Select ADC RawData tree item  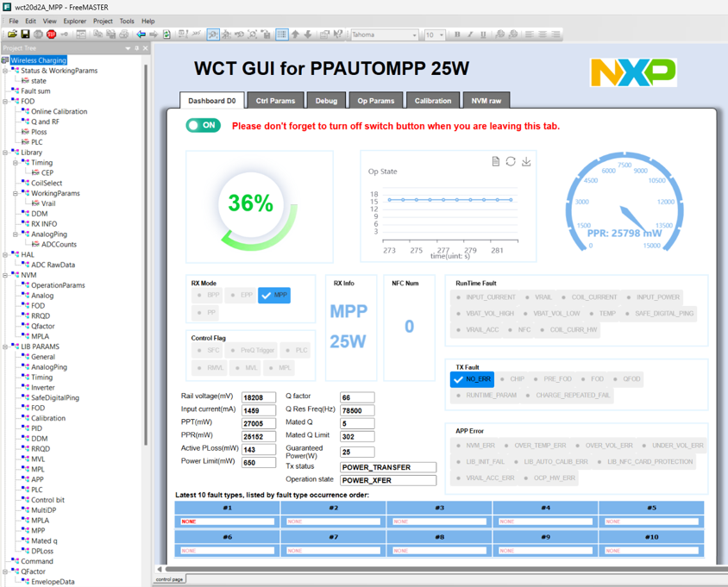(x=53, y=265)
